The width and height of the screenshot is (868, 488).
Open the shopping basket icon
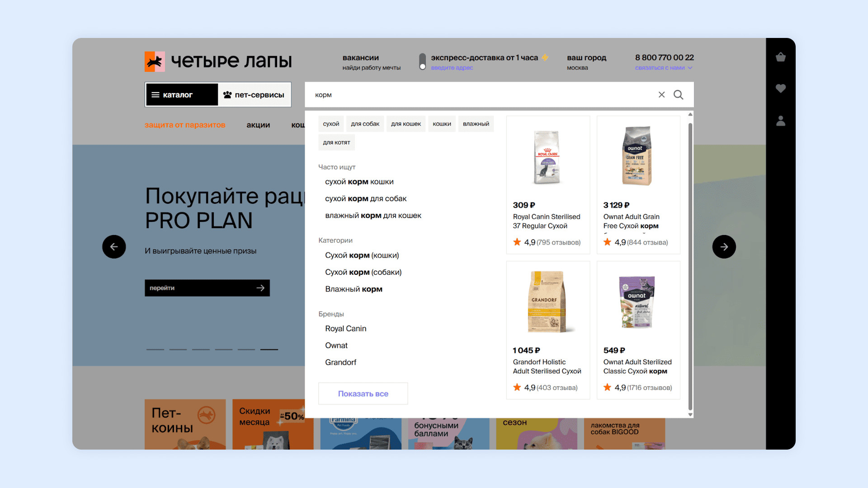click(780, 57)
